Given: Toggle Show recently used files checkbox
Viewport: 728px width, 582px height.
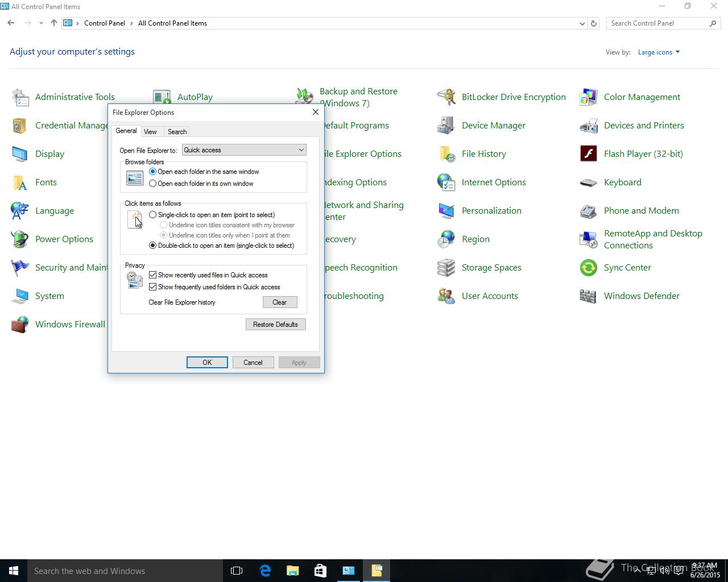Looking at the screenshot, I should pyautogui.click(x=152, y=275).
